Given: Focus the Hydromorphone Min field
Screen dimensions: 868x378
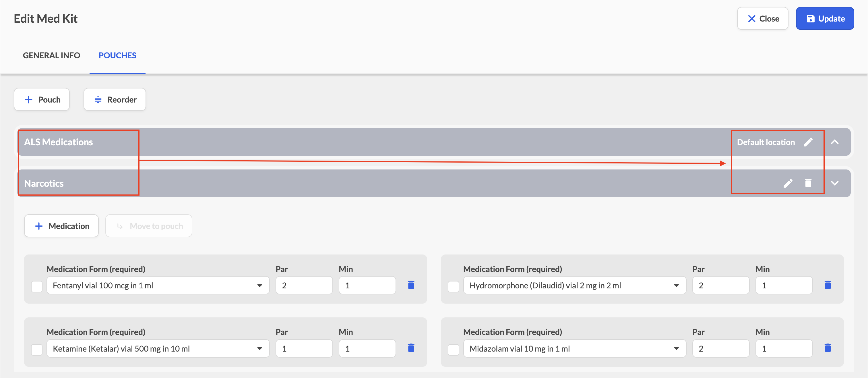Looking at the screenshot, I should click(784, 285).
